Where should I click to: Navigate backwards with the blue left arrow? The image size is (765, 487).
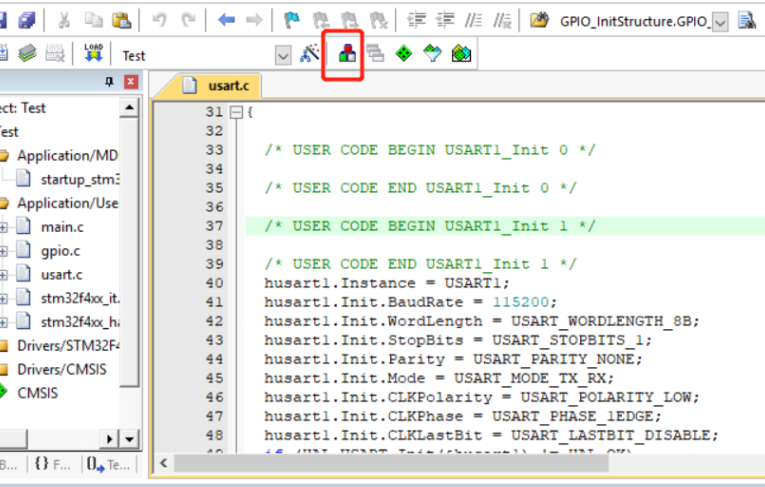coord(226,20)
